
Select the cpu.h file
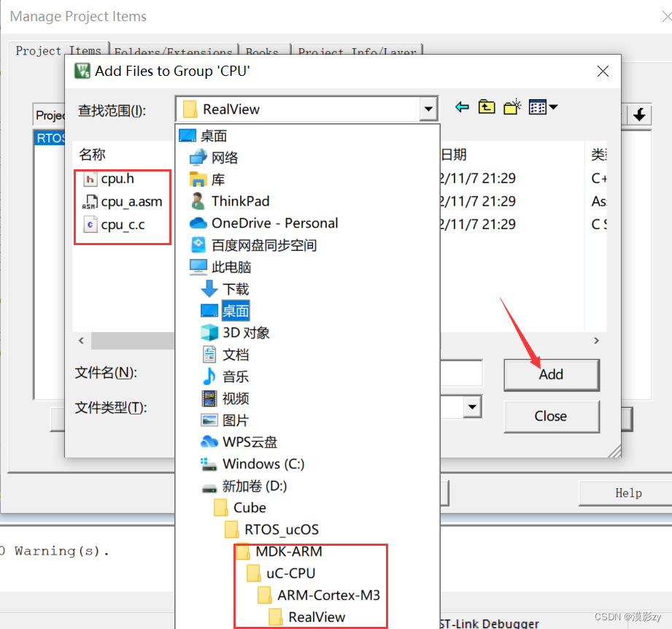(109, 179)
